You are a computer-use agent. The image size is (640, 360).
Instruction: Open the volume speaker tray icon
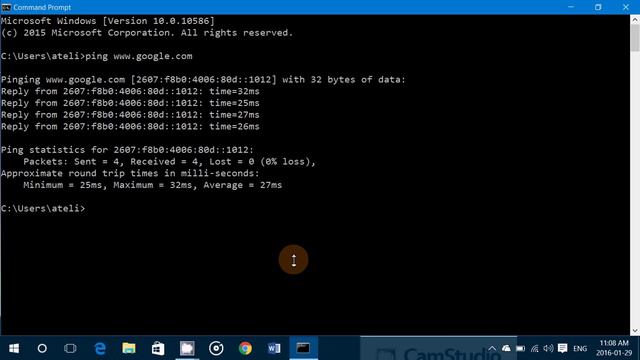point(548,349)
